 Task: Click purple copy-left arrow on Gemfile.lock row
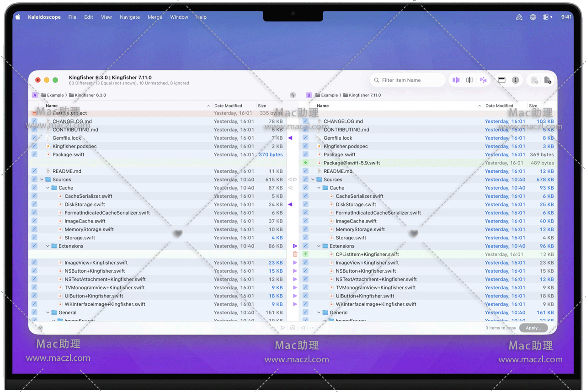[290, 138]
